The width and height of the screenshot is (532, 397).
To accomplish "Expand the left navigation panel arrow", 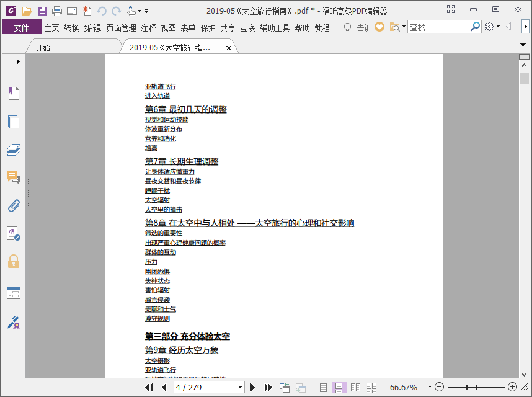I will pyautogui.click(x=18, y=62).
